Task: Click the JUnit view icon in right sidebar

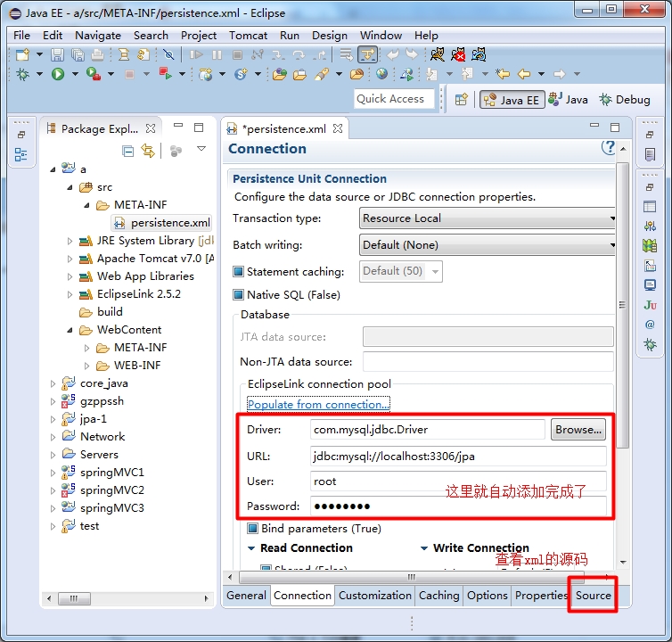Action: point(650,305)
